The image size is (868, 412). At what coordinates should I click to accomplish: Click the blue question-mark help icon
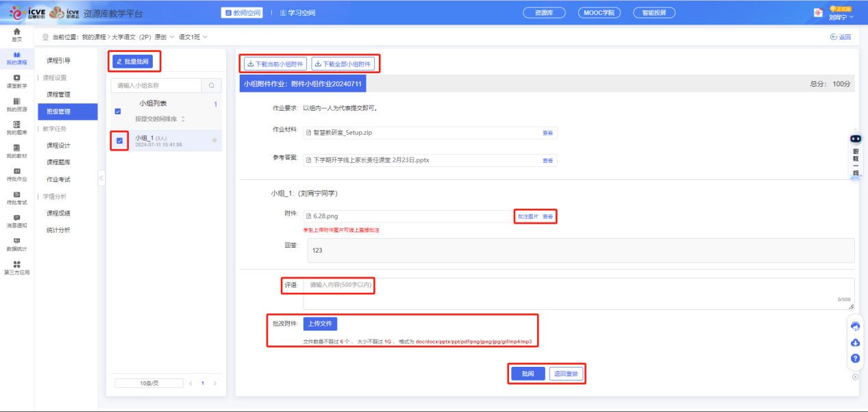click(x=855, y=358)
